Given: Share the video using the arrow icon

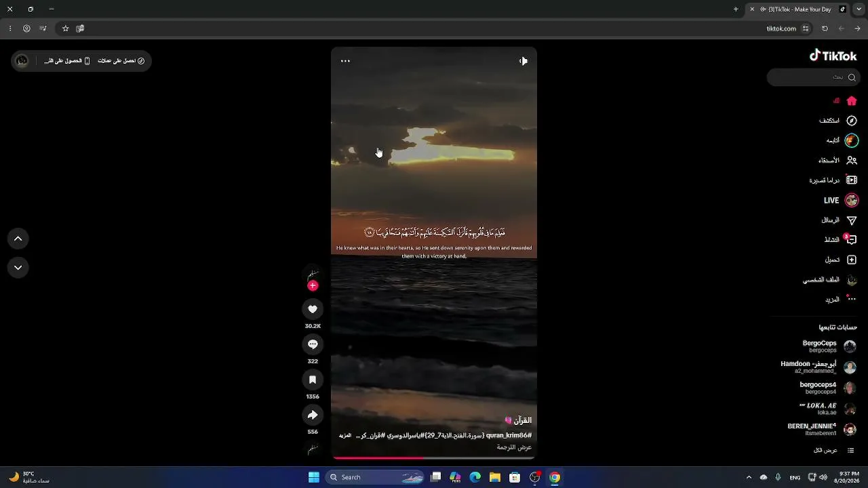Looking at the screenshot, I should pyautogui.click(x=313, y=415).
